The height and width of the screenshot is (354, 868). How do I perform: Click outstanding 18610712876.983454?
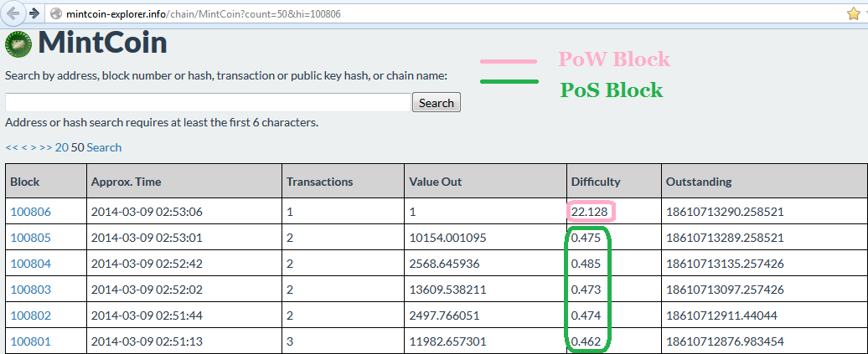pyautogui.click(x=725, y=341)
